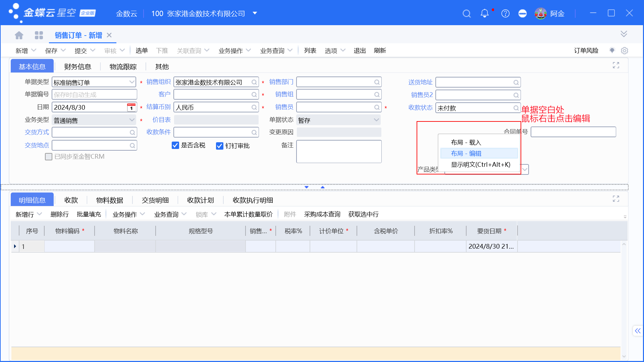Image resolution: width=644 pixels, height=362 pixels.
Task: Click the 退出 toolbar button
Action: pos(360,51)
